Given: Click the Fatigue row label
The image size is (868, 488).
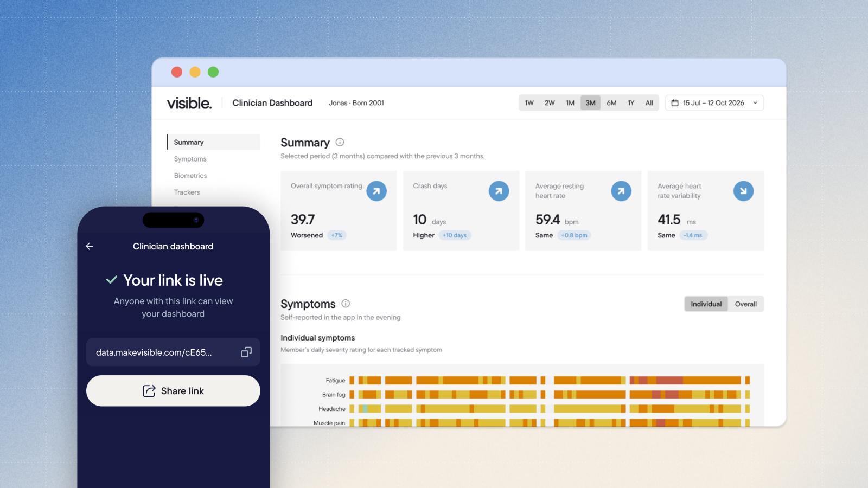Looking at the screenshot, I should [335, 381].
